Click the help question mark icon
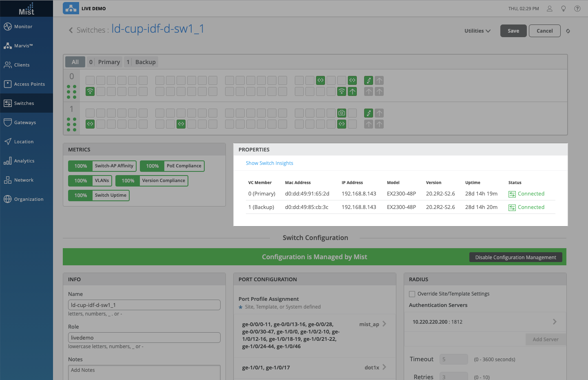 point(577,9)
